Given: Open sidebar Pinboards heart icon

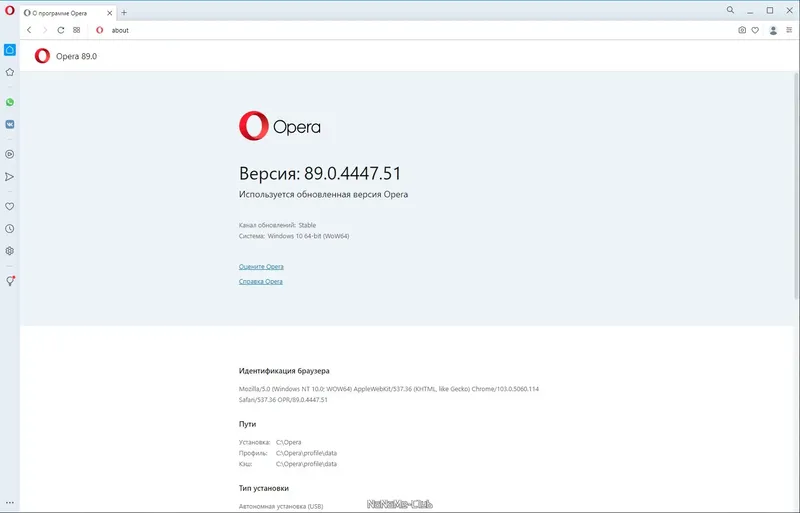Looking at the screenshot, I should [x=10, y=206].
